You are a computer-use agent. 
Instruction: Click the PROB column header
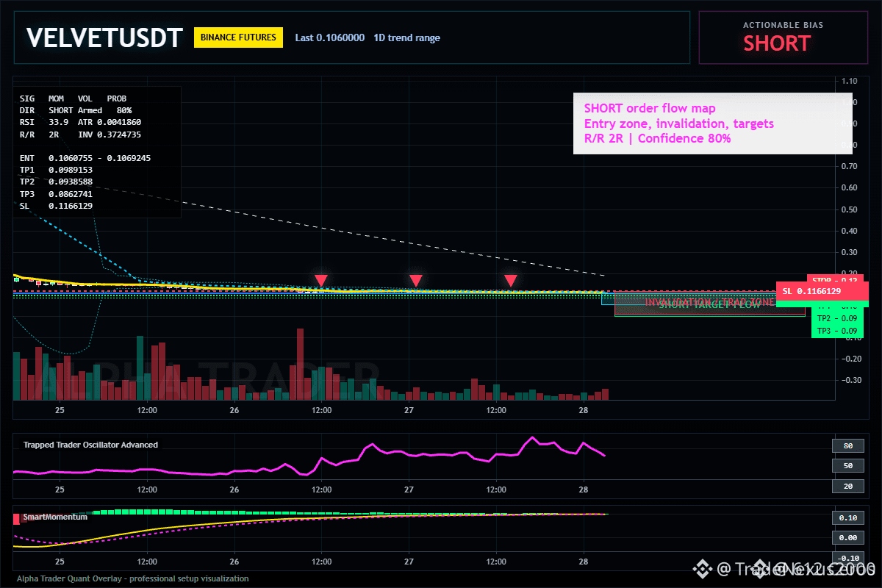click(x=116, y=98)
